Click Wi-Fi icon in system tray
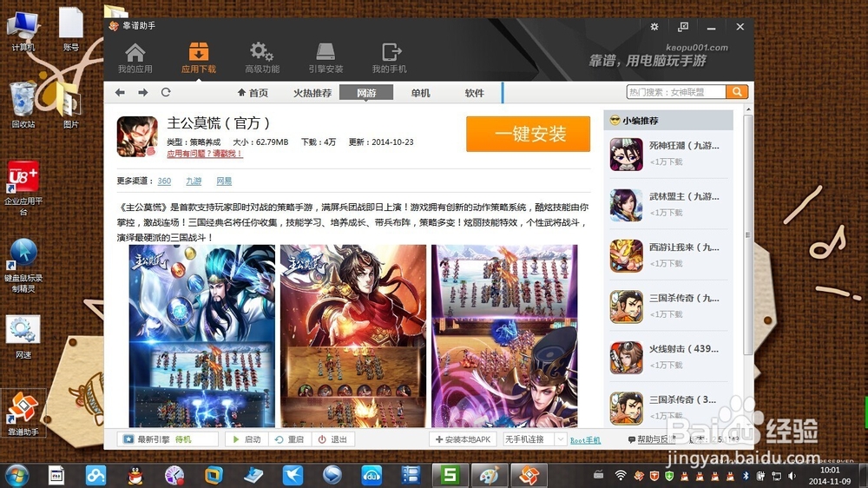868x488 pixels. (x=621, y=475)
